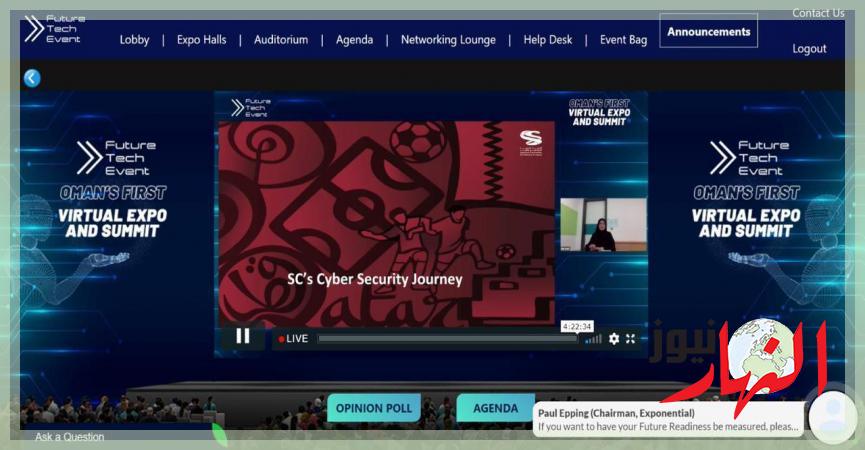Open video settings gear icon
The image size is (865, 450).
pos(614,339)
